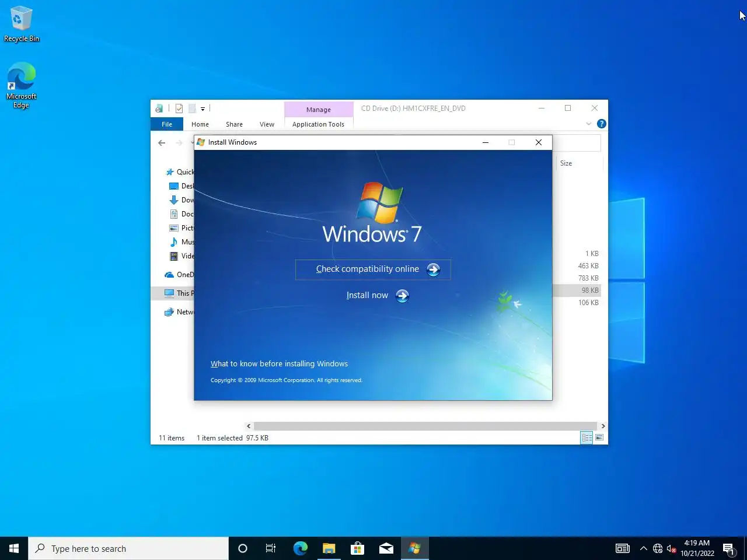The height and width of the screenshot is (560, 747).
Task: Select the Manage contextual tab
Action: coord(319,109)
